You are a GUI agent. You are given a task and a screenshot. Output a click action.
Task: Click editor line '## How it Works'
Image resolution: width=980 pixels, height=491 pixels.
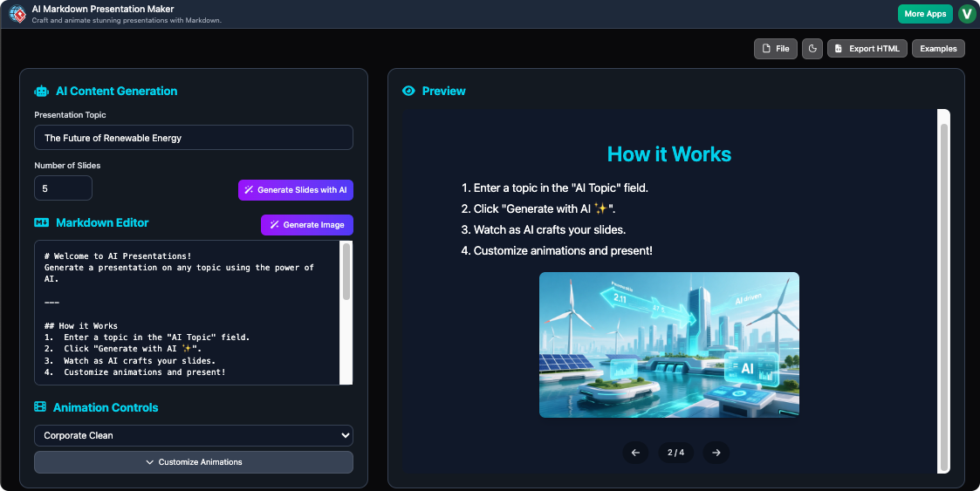(80, 326)
